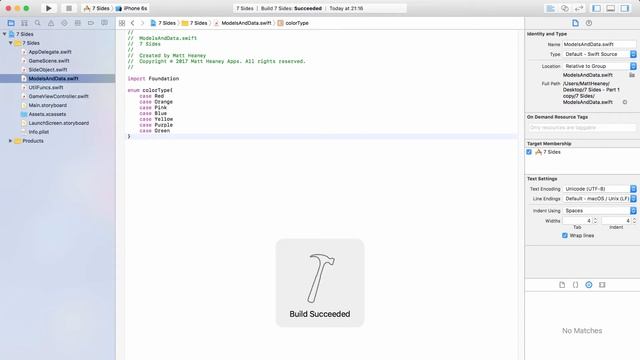Show the File Template library
This screenshot has height=360, width=640.
click(562, 285)
